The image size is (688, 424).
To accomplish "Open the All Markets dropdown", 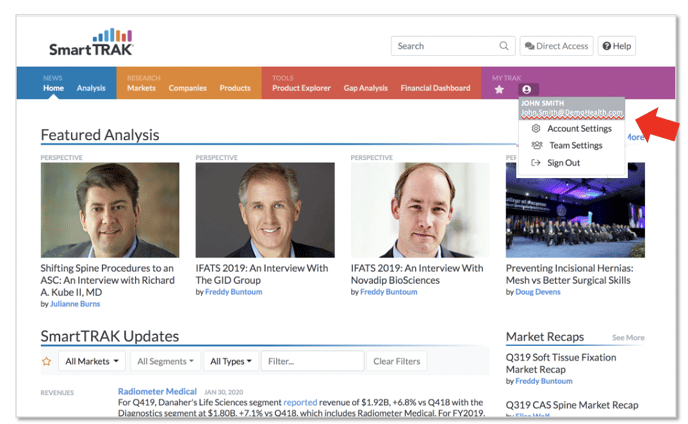I will [92, 361].
